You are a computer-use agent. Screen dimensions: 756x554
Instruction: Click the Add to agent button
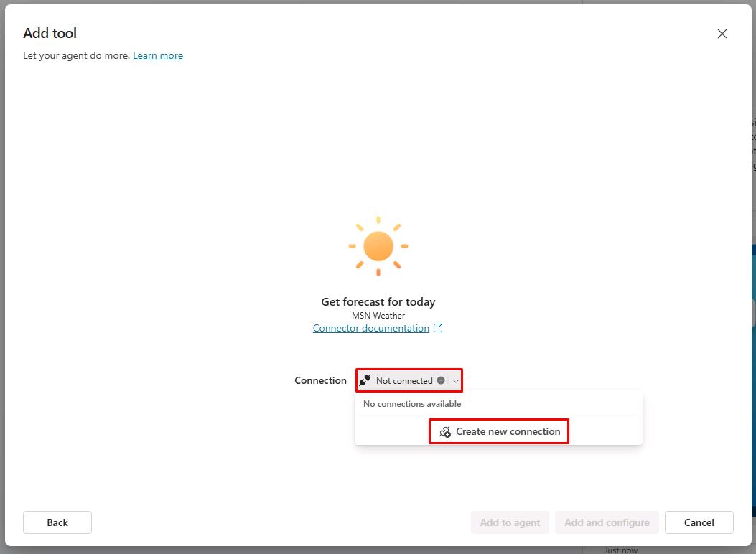click(510, 522)
